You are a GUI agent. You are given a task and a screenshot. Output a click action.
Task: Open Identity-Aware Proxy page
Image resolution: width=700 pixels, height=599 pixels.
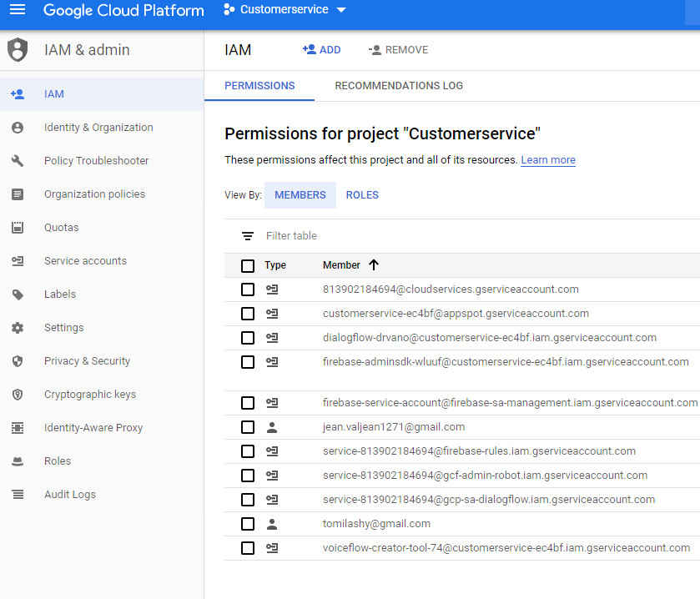102,428
